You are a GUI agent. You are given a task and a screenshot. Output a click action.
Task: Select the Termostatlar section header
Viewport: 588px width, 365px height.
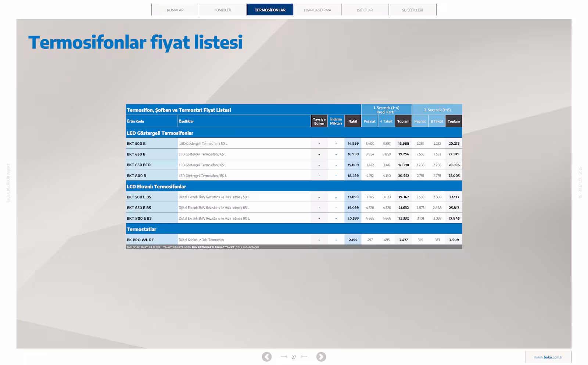point(141,229)
